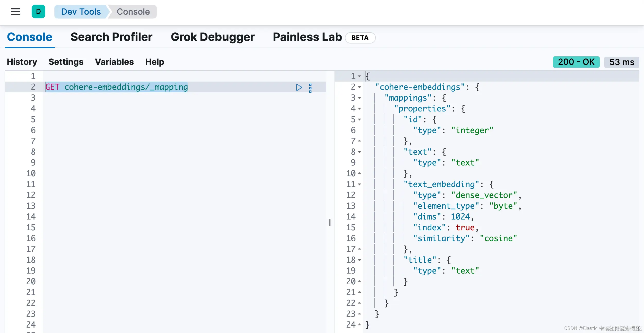Click the panel resize divider handle
Screen dimensions: 644x333
[330, 222]
